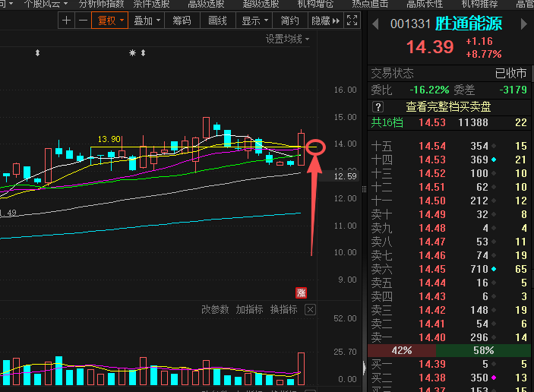Go to previous stock arrow

click(x=375, y=24)
